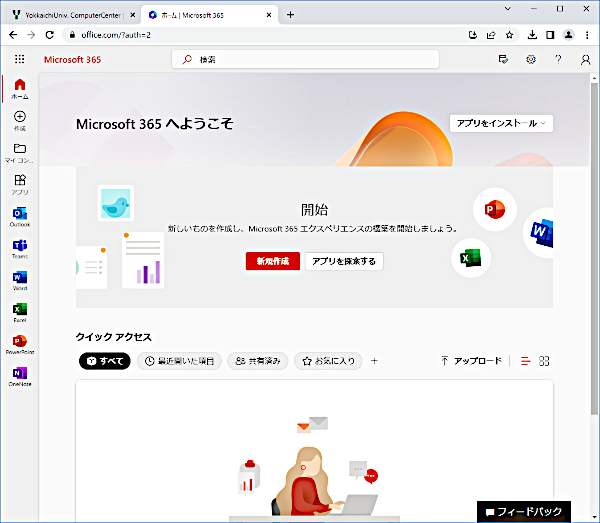The image size is (600, 523).
Task: Expand the Install apps dropdown
Action: pos(501,123)
